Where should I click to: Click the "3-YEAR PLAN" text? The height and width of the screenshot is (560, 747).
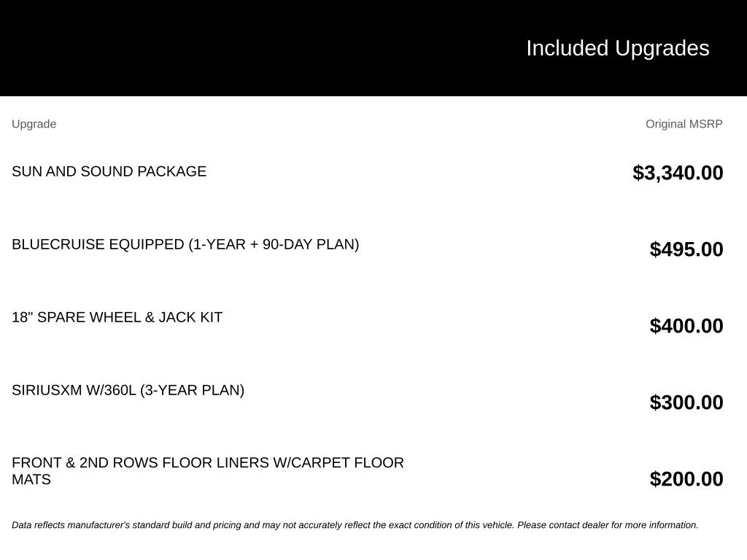[193, 390]
